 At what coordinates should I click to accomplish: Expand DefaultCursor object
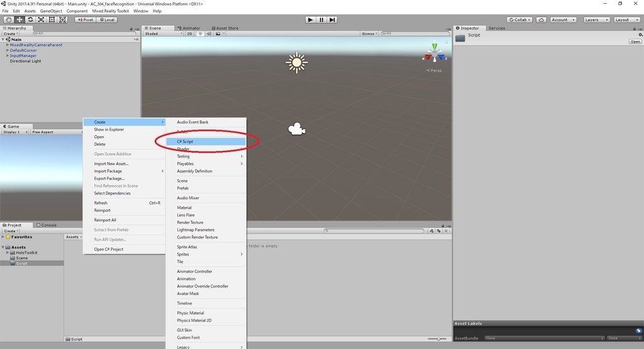(8, 50)
